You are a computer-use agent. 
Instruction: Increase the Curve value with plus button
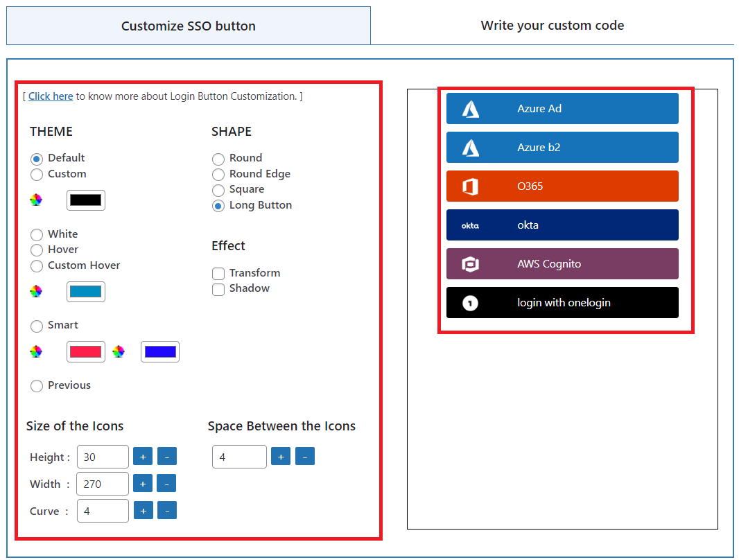tap(144, 511)
